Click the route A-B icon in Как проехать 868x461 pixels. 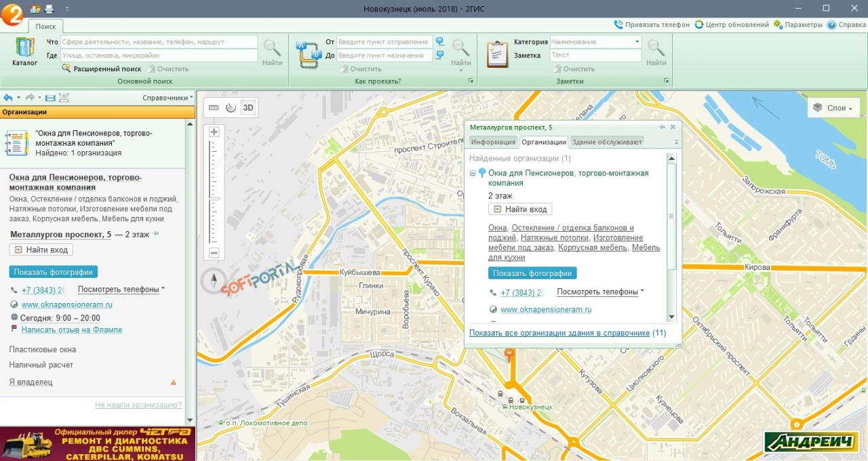coord(308,54)
